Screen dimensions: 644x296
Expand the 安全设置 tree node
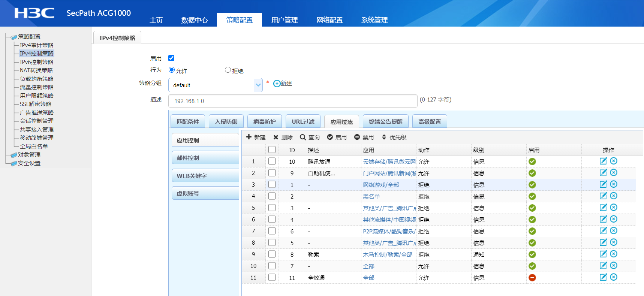pyautogui.click(x=29, y=163)
